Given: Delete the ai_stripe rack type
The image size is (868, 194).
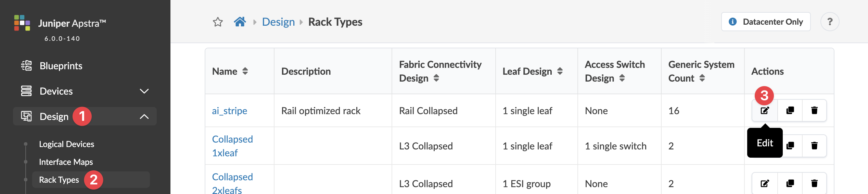Looking at the screenshot, I should (x=814, y=110).
